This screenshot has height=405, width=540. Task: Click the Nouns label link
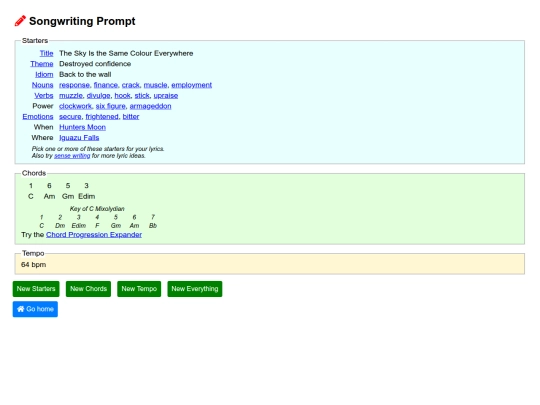coord(43,85)
